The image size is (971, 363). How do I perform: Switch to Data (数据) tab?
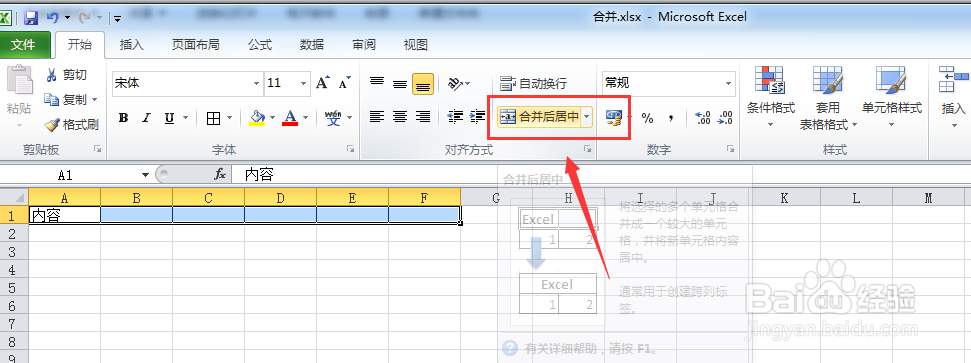coord(311,45)
